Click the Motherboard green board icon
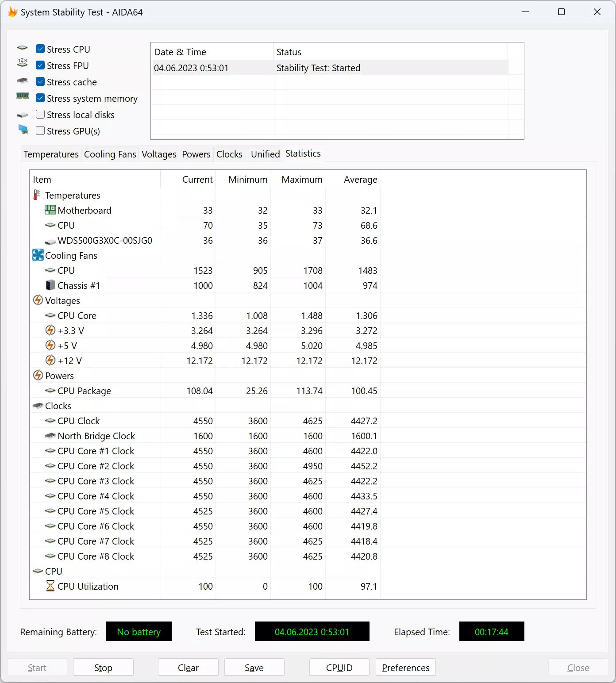The height and width of the screenshot is (683, 616). (x=50, y=210)
